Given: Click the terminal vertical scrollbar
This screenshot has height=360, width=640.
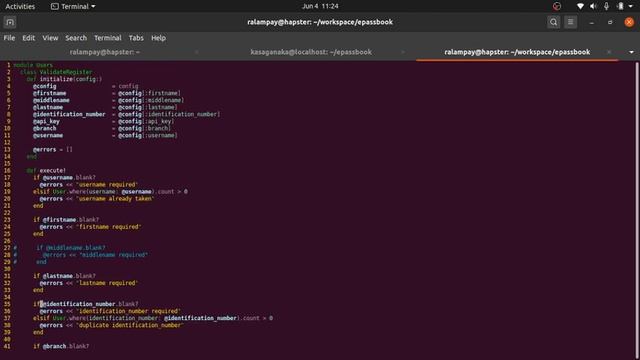Looking at the screenshot, I should 637,210.
